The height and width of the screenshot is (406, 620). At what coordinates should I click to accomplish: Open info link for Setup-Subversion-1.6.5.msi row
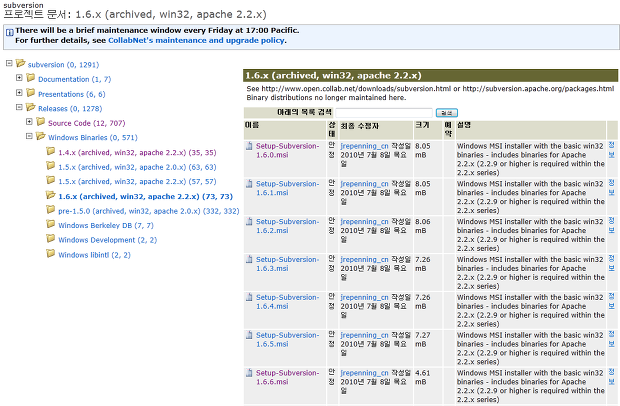[x=611, y=339]
